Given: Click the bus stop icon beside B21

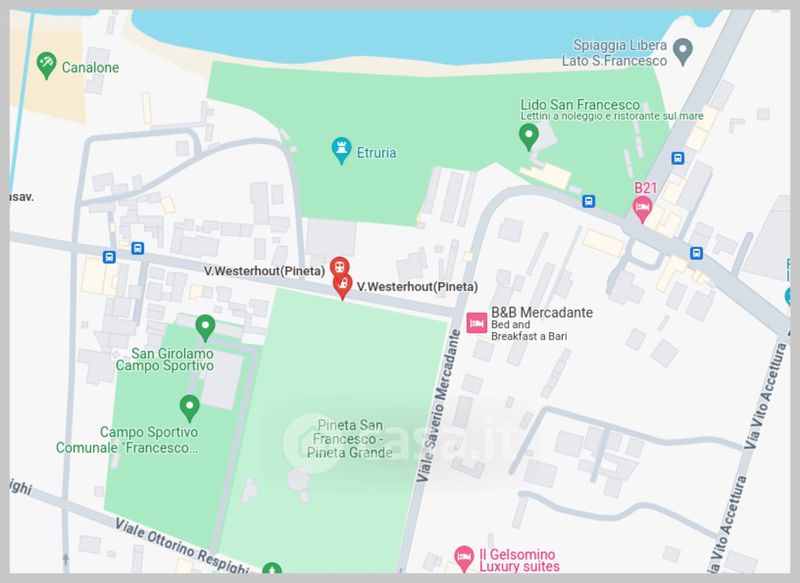Looking at the screenshot, I should 678,158.
